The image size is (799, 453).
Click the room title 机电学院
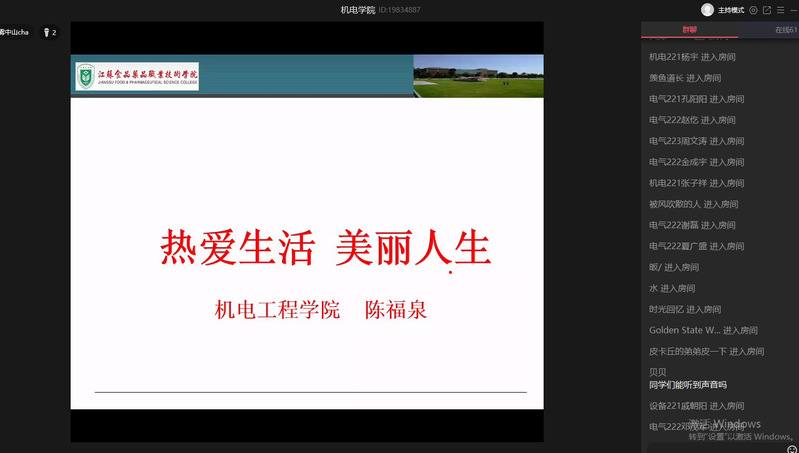[358, 10]
